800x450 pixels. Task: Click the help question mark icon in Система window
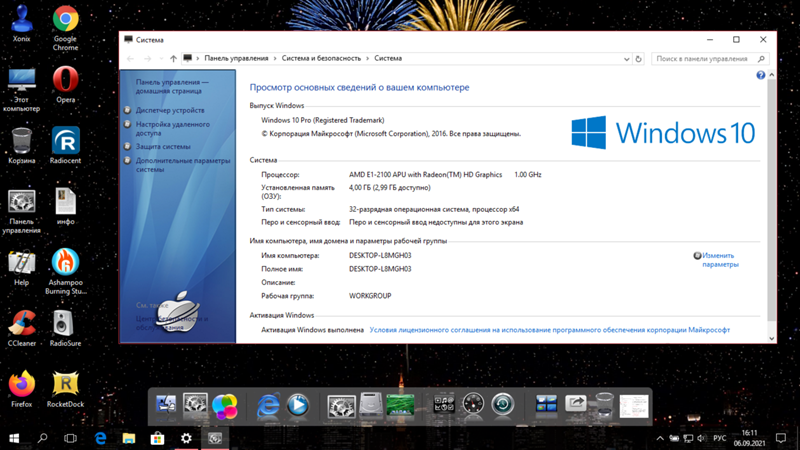tap(760, 75)
